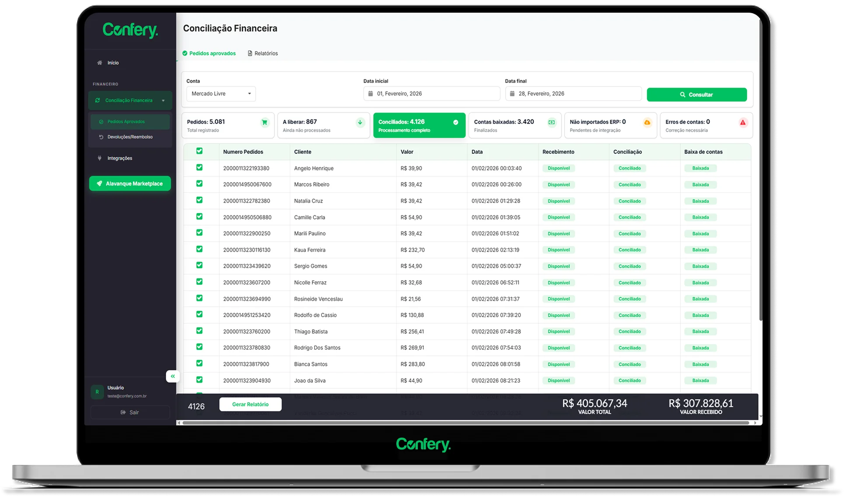This screenshot has width=846, height=504.
Task: Collapse the Conciliação Financeira submenu chevron
Action: 163,100
